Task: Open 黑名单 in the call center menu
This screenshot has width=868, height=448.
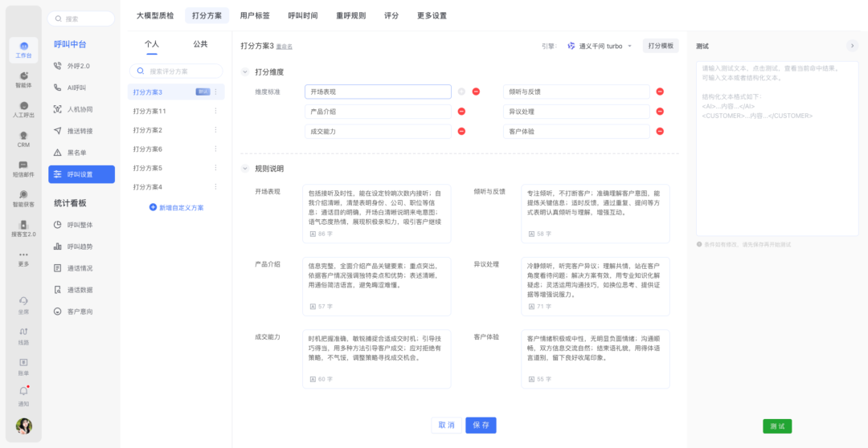Action: pyautogui.click(x=76, y=153)
